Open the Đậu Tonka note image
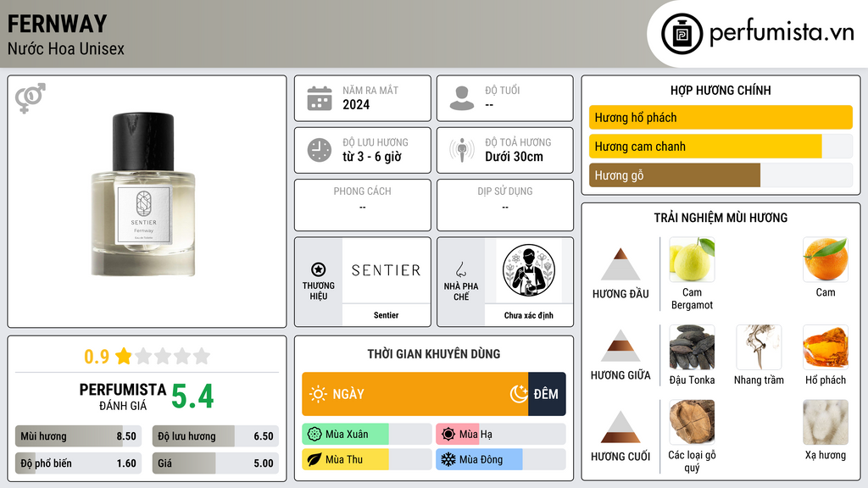 pyautogui.click(x=692, y=347)
